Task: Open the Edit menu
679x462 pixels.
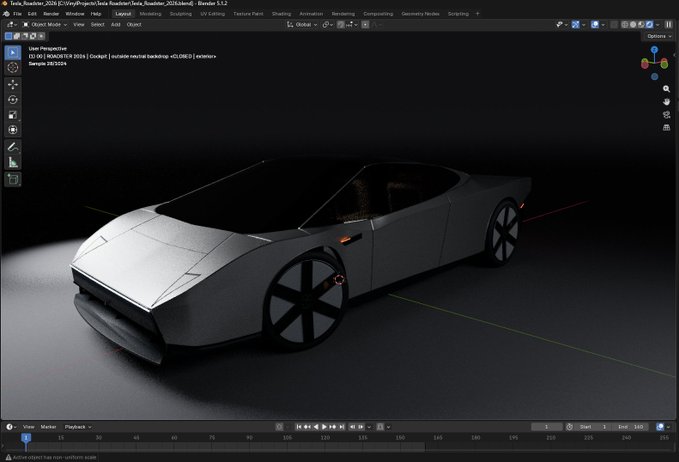Action: click(x=32, y=14)
